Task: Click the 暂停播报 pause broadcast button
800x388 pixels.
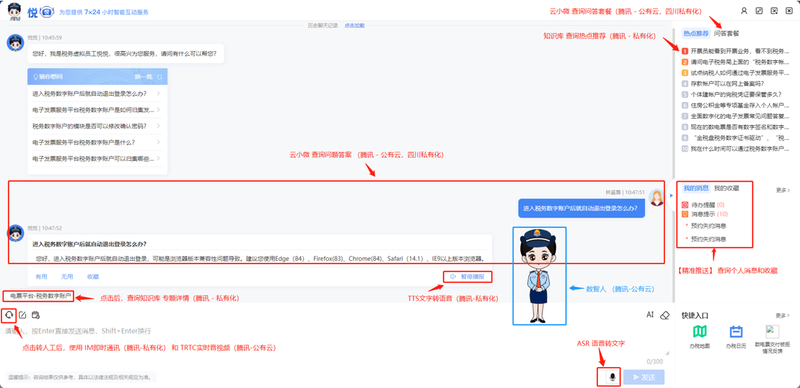Action: (468, 277)
